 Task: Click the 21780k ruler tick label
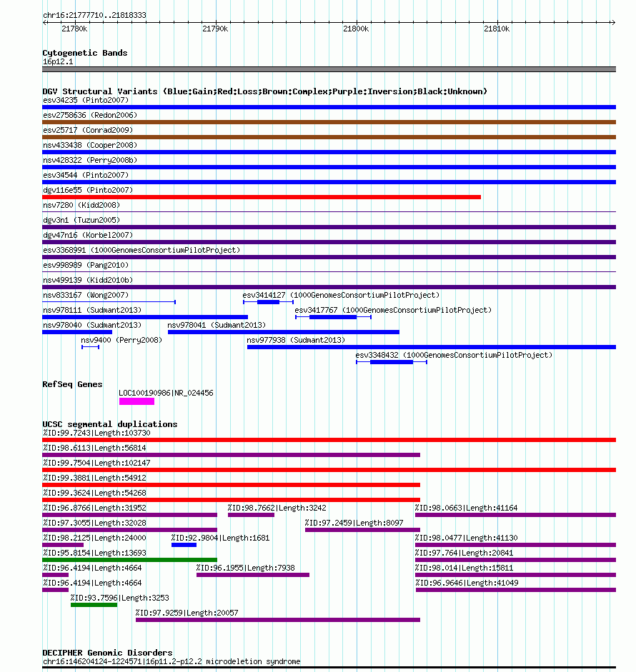(74, 29)
